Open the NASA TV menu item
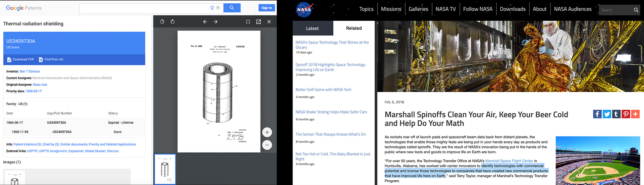 445,9
